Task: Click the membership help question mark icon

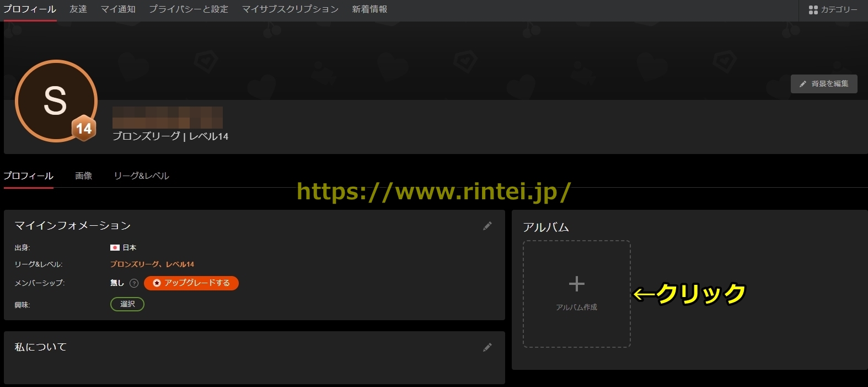Action: point(134,283)
